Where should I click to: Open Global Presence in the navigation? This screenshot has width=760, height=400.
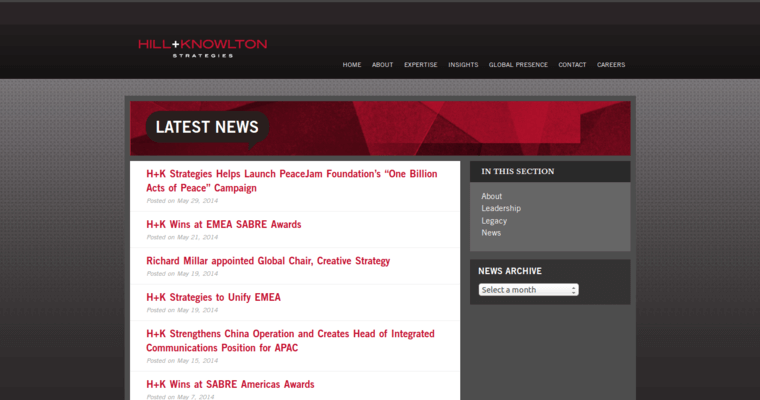click(518, 64)
